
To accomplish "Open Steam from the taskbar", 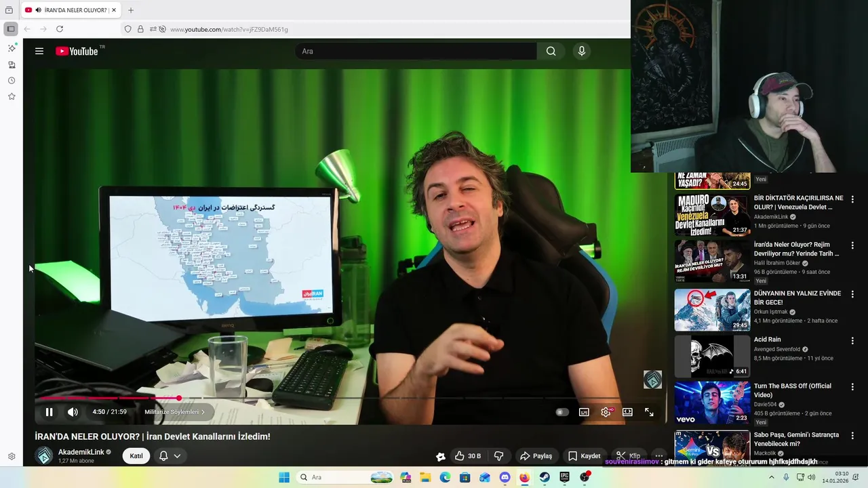I will (x=545, y=477).
